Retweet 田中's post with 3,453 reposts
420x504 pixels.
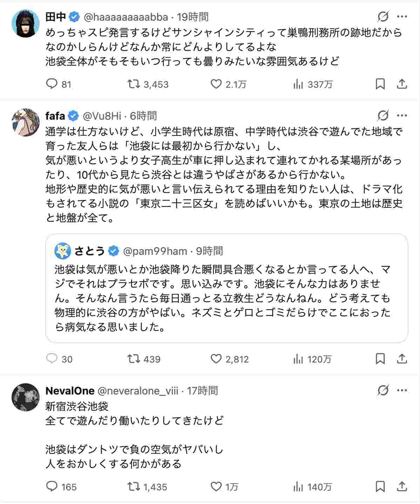[134, 84]
